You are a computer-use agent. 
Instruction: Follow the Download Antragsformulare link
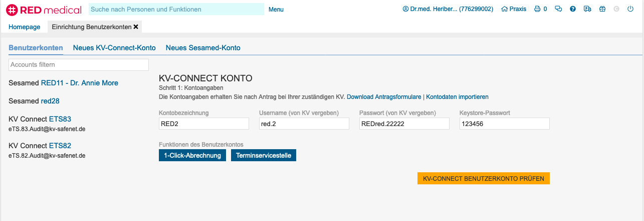pyautogui.click(x=384, y=96)
